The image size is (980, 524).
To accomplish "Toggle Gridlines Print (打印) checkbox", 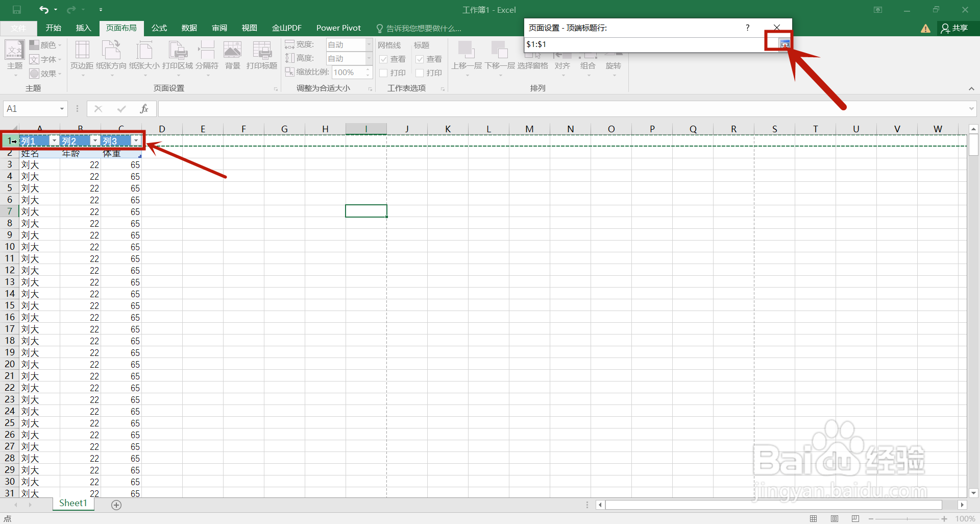I will 384,73.
